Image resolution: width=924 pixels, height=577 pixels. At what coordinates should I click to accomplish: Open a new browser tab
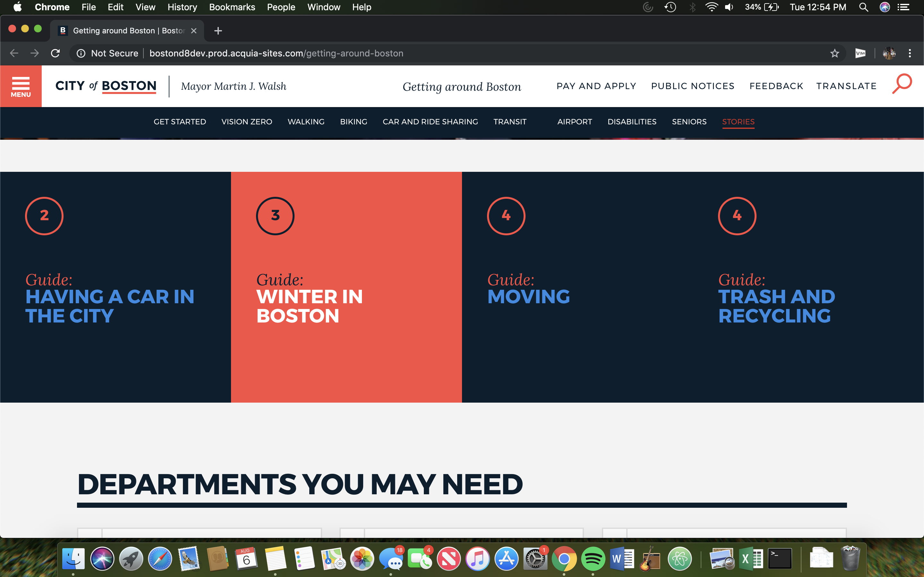(x=218, y=31)
